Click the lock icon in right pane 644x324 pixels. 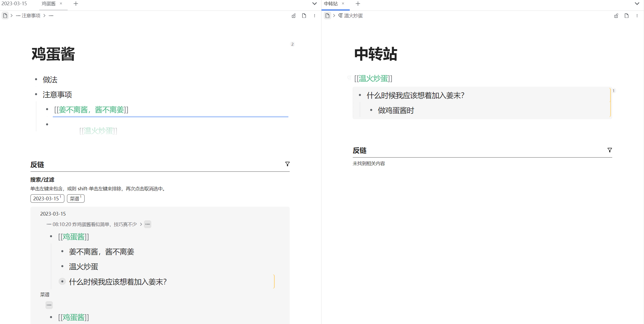tap(616, 16)
